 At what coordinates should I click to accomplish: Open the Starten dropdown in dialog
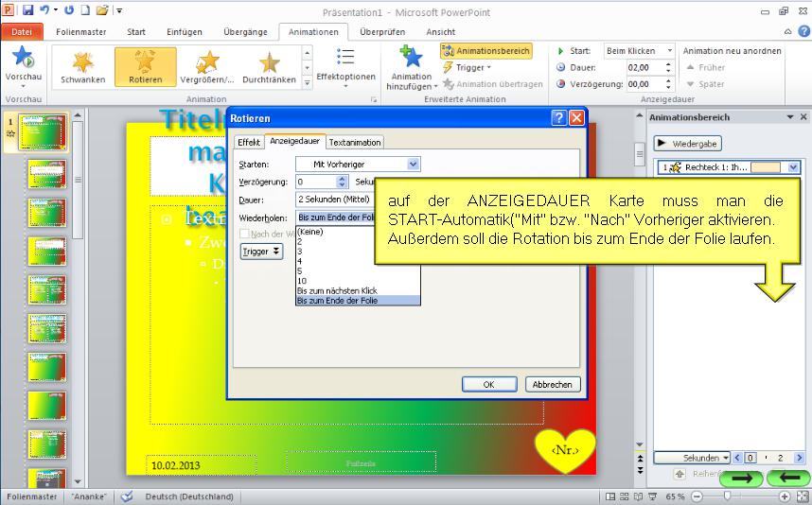coord(413,165)
